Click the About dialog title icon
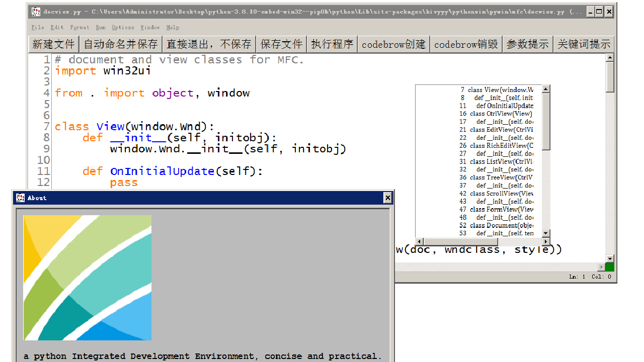Screen dimensions: 644x362 20,198
